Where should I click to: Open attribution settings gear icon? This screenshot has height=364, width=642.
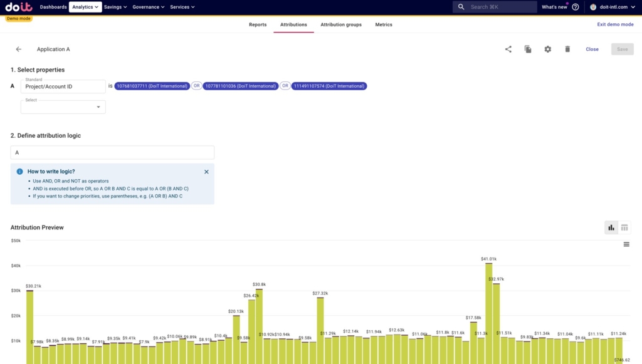pyautogui.click(x=547, y=49)
